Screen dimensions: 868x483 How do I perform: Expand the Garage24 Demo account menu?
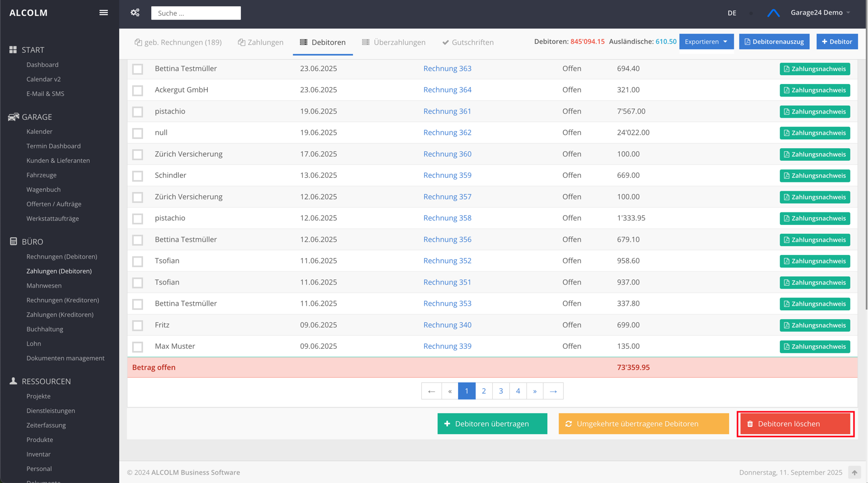820,13
